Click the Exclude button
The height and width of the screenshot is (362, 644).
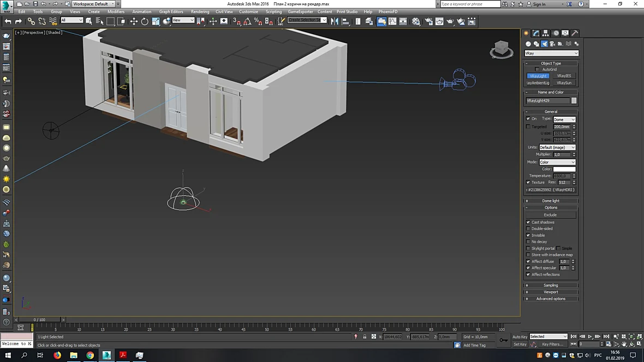(550, 215)
